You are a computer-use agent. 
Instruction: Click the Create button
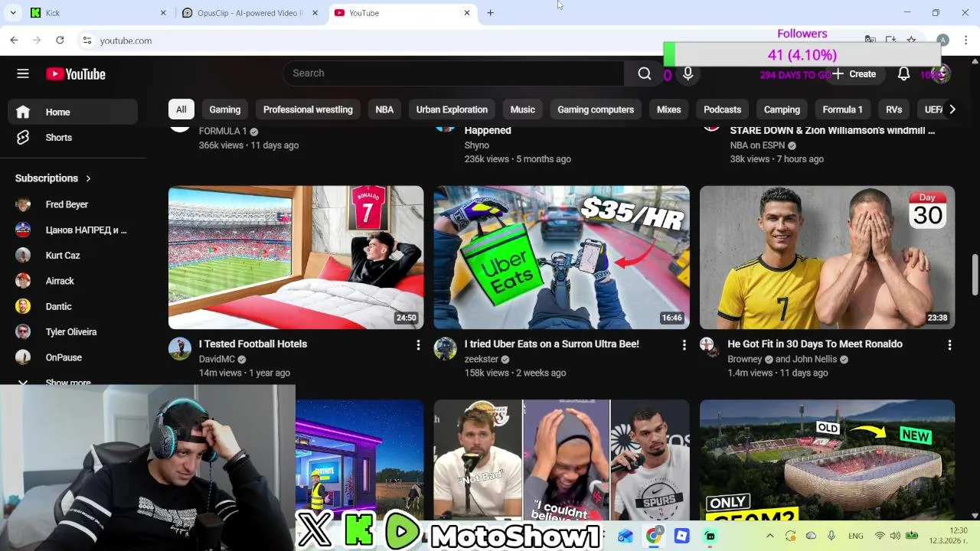tap(854, 74)
